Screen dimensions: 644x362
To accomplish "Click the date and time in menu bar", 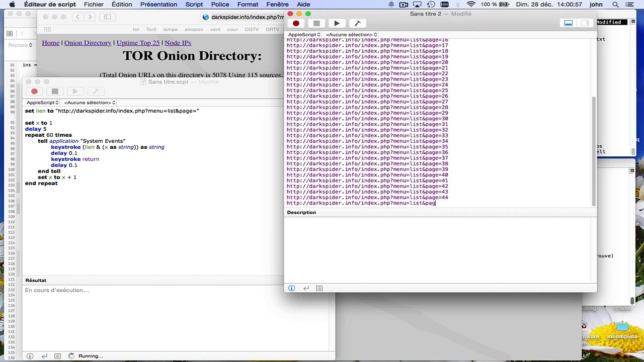I will point(549,5).
